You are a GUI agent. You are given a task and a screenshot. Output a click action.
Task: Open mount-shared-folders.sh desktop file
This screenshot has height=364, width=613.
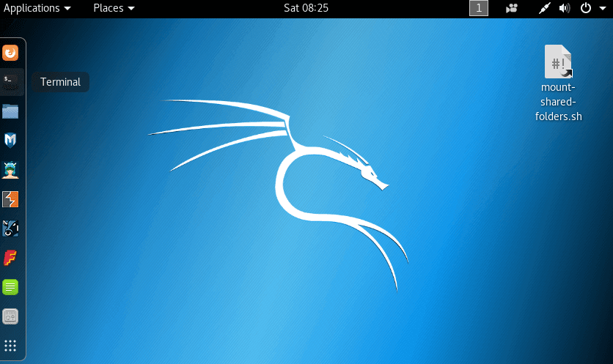(558, 83)
